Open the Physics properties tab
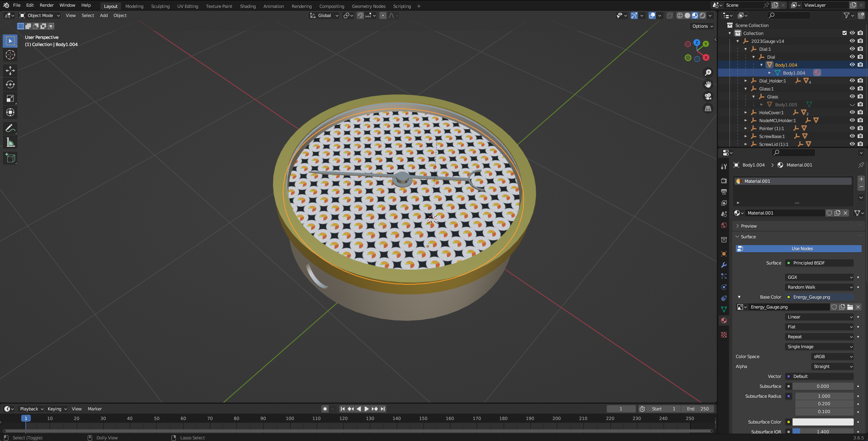The width and height of the screenshot is (868, 441). pos(724,287)
